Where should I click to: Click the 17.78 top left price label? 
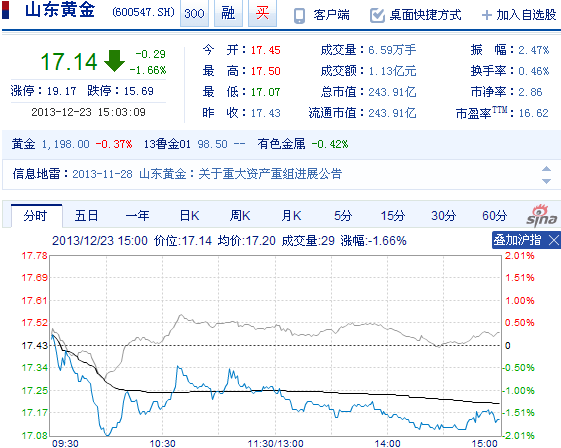pyautogui.click(x=34, y=256)
